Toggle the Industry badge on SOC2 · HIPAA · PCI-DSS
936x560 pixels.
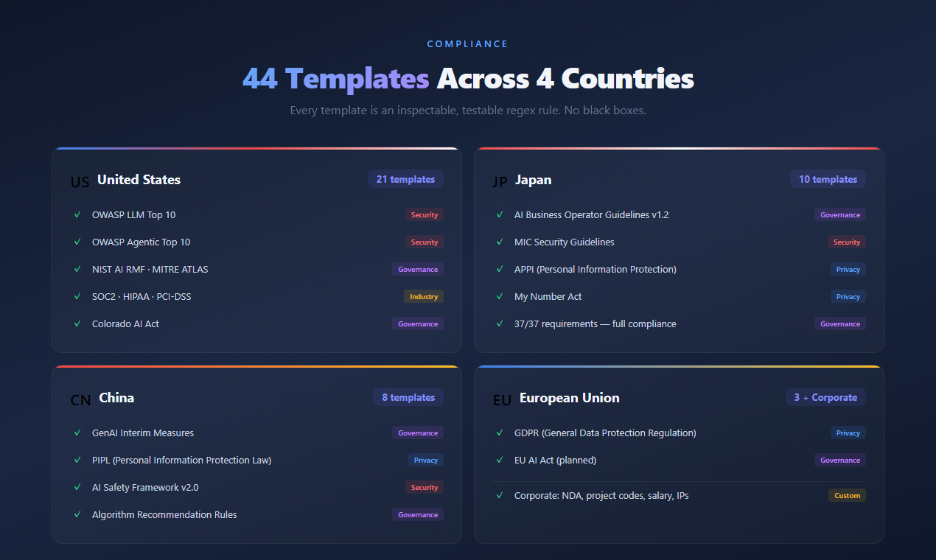pyautogui.click(x=423, y=296)
